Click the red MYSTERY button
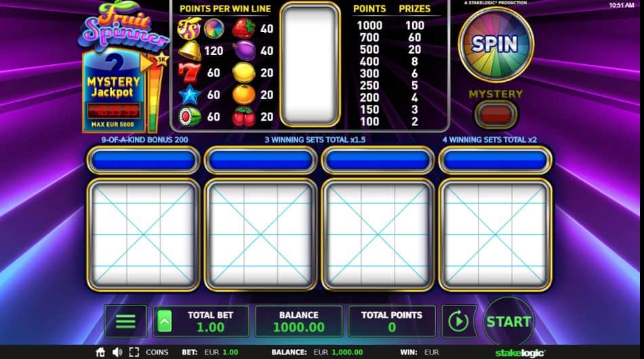This screenshot has width=644, height=359. click(496, 114)
